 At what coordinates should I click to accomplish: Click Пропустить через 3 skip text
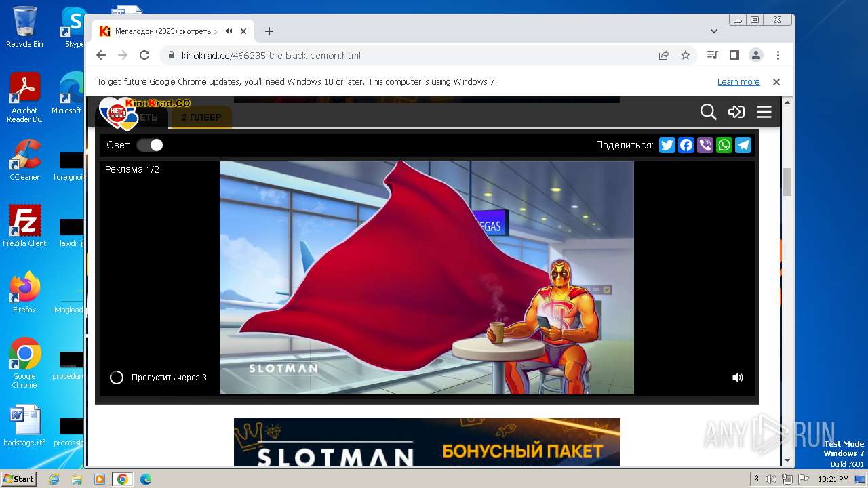click(x=169, y=378)
